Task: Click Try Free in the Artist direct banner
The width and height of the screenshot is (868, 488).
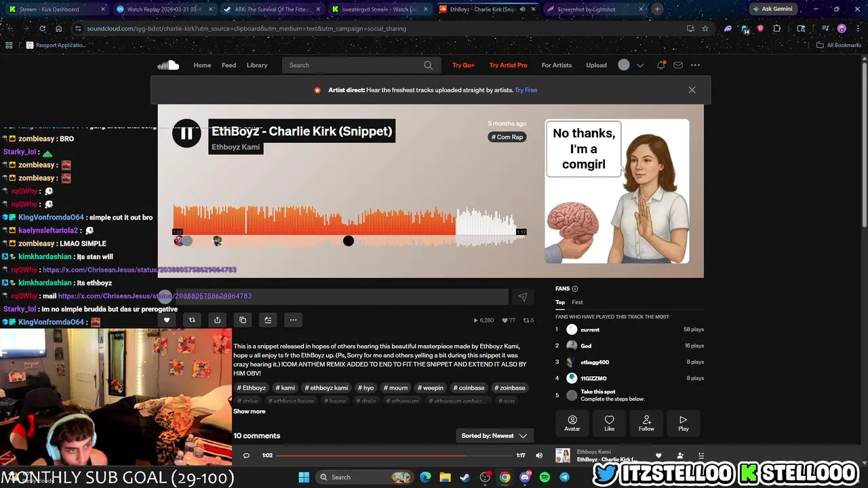Action: coord(526,90)
